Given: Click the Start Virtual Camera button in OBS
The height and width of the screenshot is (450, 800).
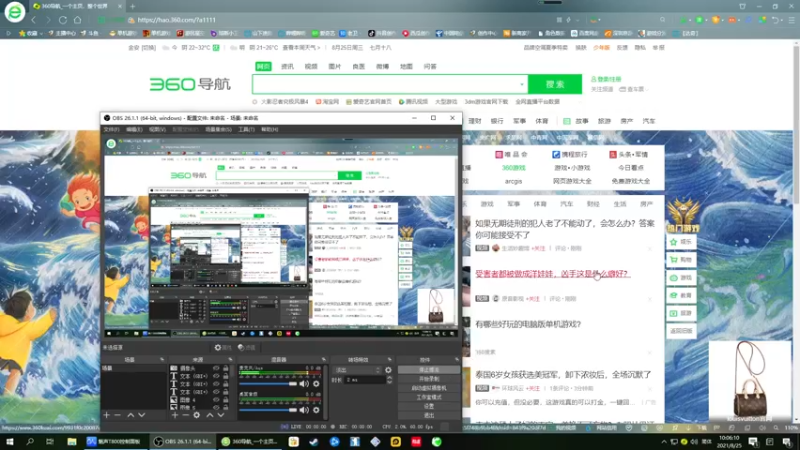Looking at the screenshot, I should (x=429, y=388).
